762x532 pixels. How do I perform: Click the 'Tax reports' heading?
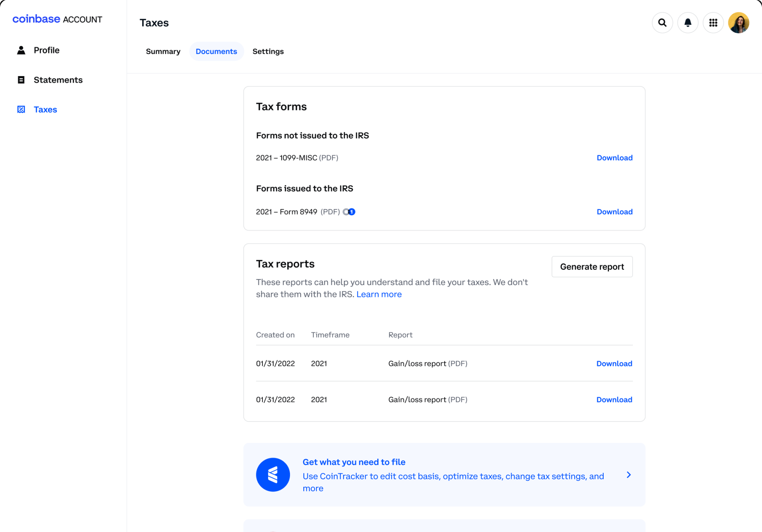tap(285, 264)
